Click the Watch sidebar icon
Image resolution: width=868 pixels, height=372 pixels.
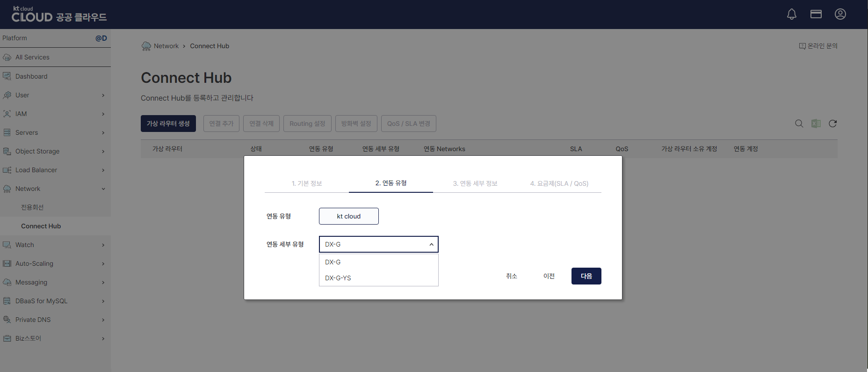click(7, 245)
